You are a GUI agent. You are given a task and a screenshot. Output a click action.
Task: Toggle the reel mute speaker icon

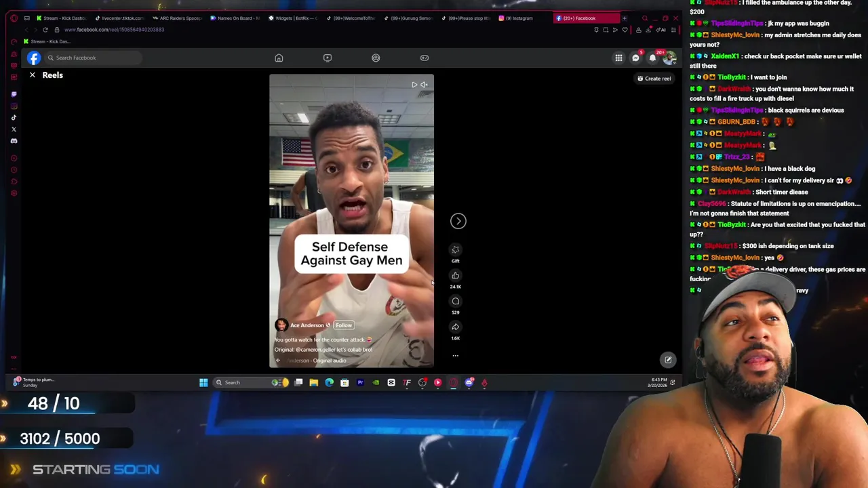click(424, 85)
